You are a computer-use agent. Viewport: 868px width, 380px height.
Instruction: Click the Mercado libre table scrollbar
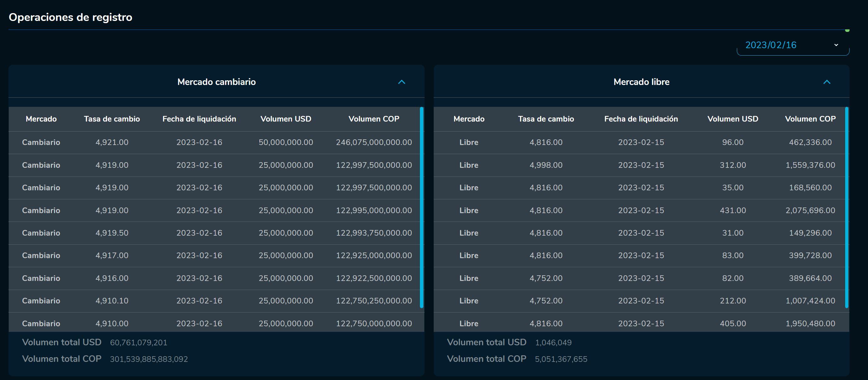click(846, 207)
